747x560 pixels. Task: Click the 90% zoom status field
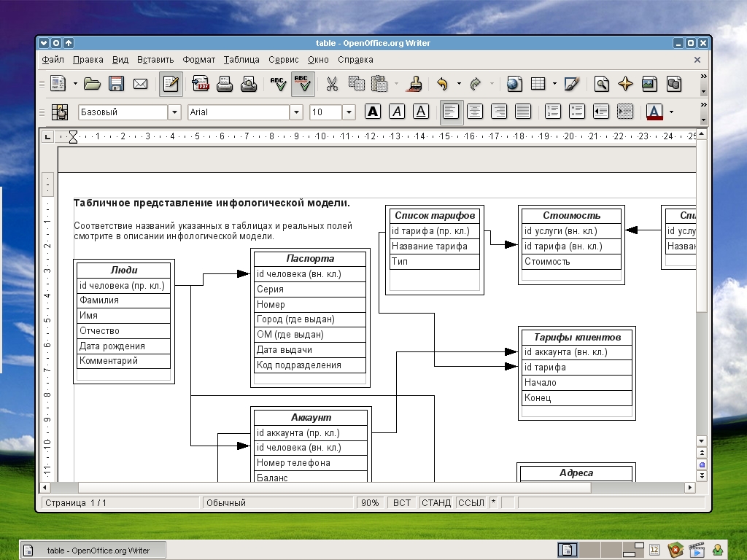point(370,503)
